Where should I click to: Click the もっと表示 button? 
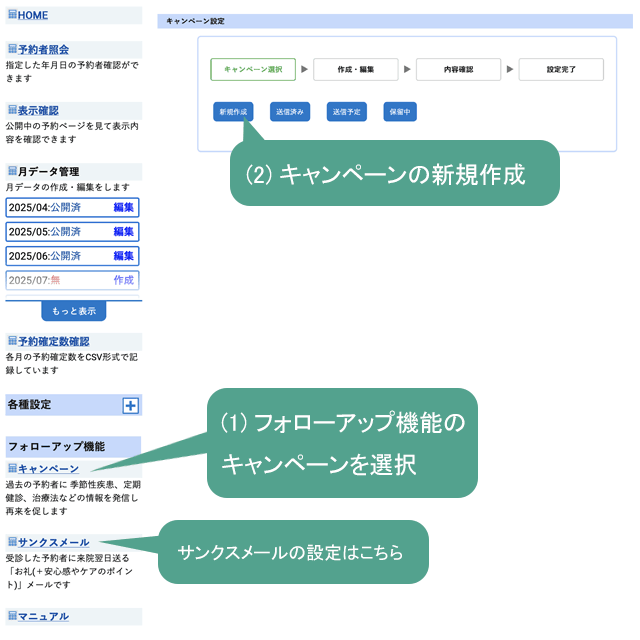(74, 311)
